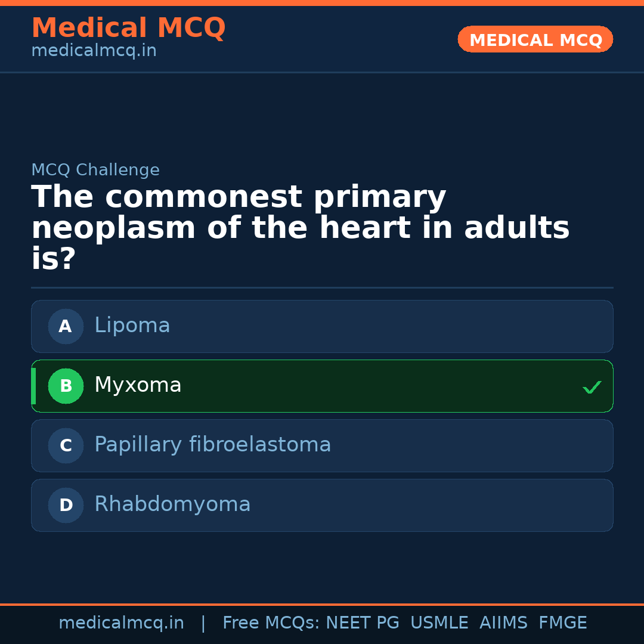The height and width of the screenshot is (644, 644).
Task: Click the green bar left of Myxoma
Action: (x=33, y=386)
